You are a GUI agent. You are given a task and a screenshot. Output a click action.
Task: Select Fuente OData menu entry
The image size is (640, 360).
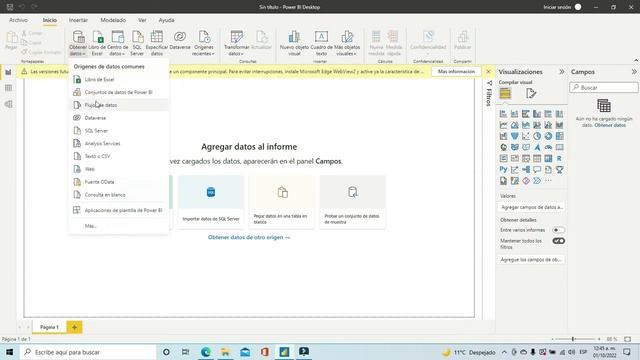(x=118, y=182)
